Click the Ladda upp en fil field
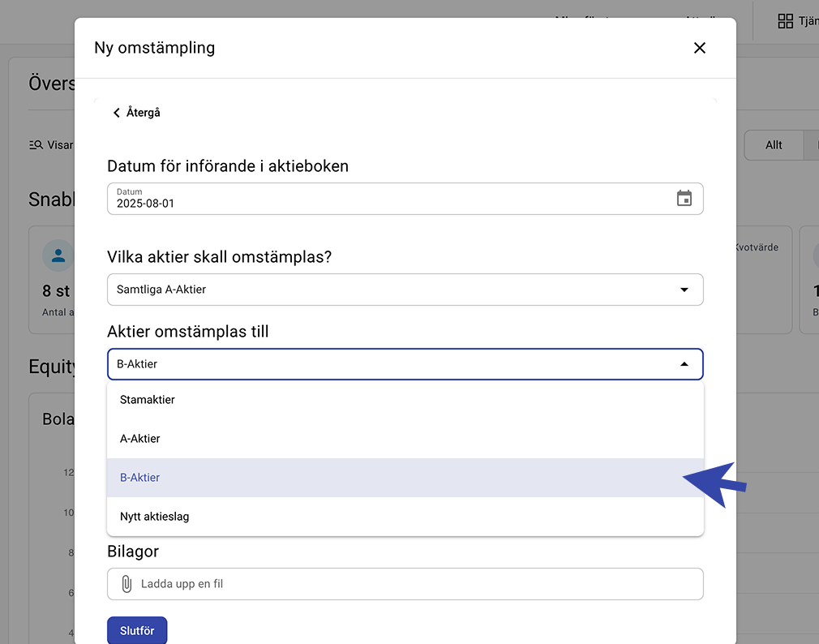Screen dimensions: 819x644 click(405, 584)
